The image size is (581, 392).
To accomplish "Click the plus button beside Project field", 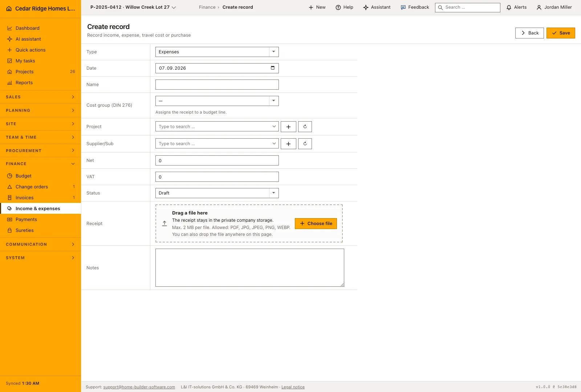I will tap(288, 127).
